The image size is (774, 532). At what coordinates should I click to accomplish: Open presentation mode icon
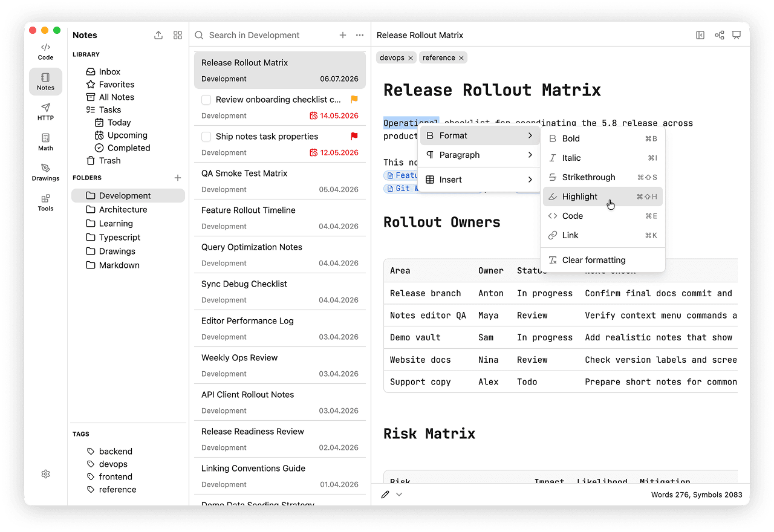737,35
